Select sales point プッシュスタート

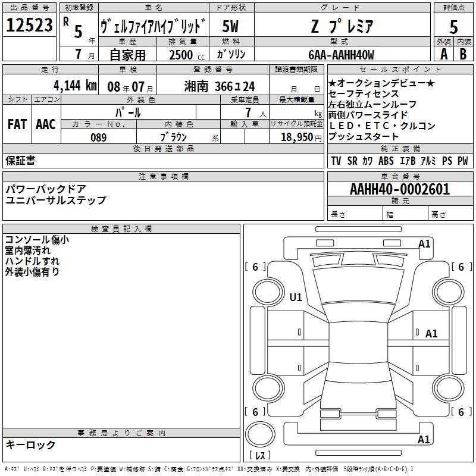364,136
